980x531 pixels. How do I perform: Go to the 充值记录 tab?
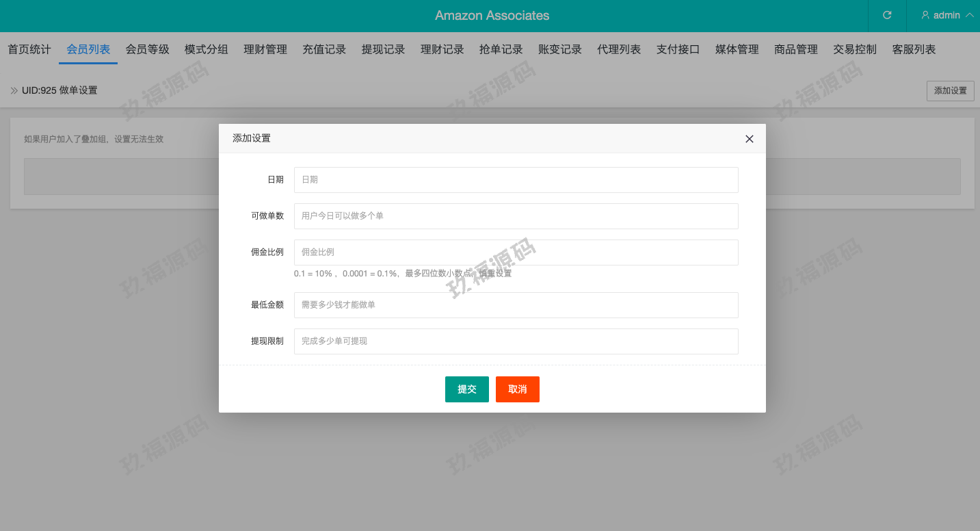click(x=324, y=49)
